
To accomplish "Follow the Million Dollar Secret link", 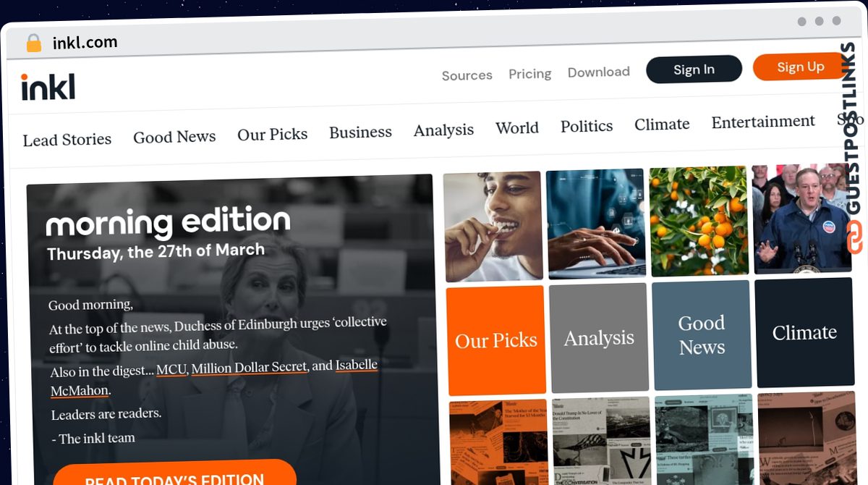I will pyautogui.click(x=249, y=368).
